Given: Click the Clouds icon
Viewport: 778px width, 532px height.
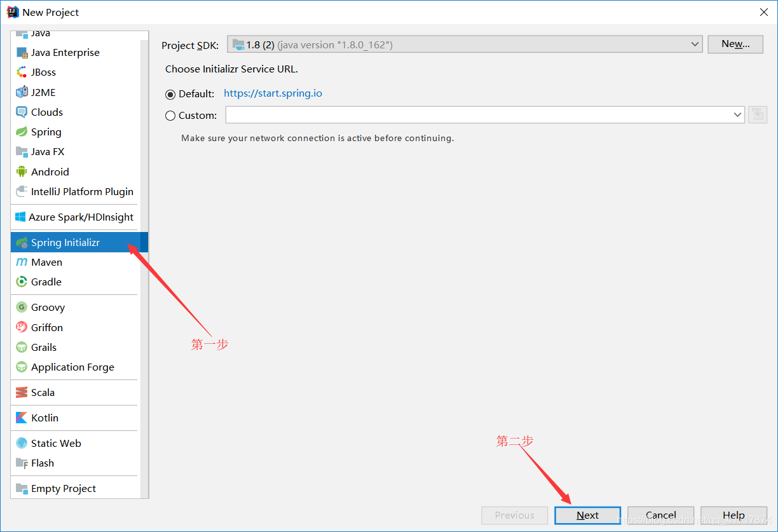Looking at the screenshot, I should (22, 112).
